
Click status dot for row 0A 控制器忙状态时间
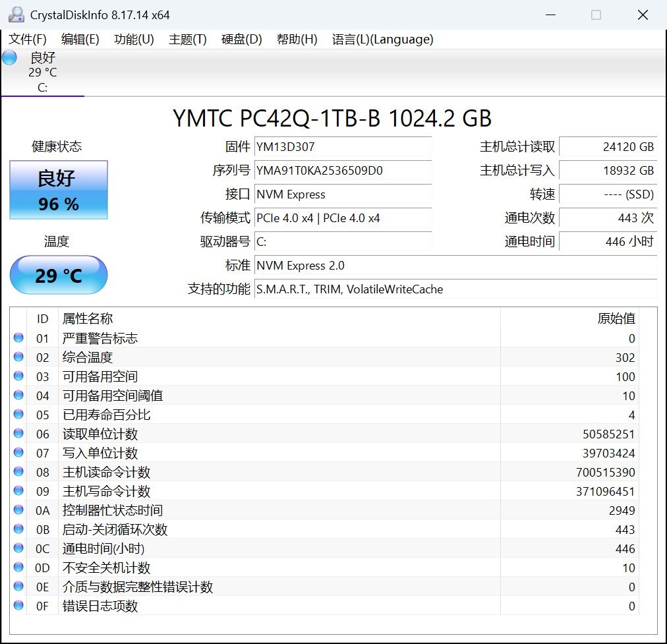18,510
